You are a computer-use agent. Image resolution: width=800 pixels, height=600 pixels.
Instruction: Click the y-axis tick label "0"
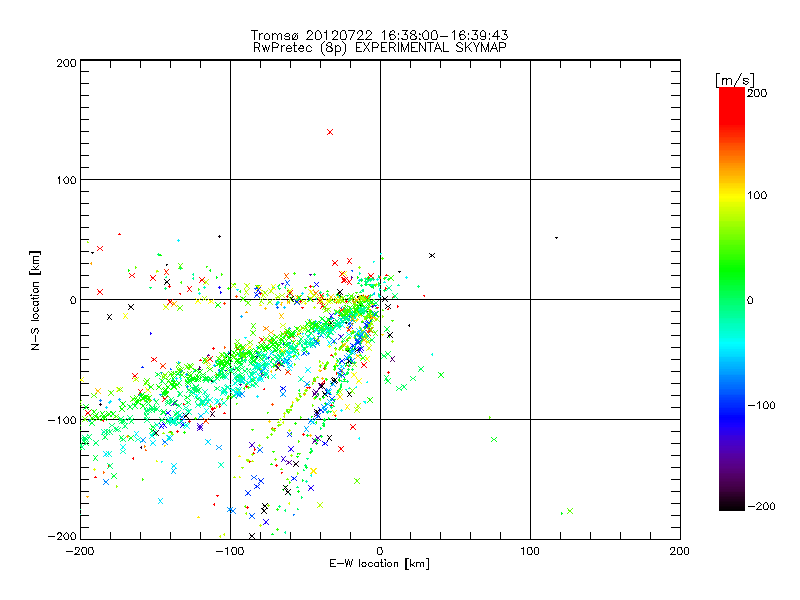(x=73, y=300)
